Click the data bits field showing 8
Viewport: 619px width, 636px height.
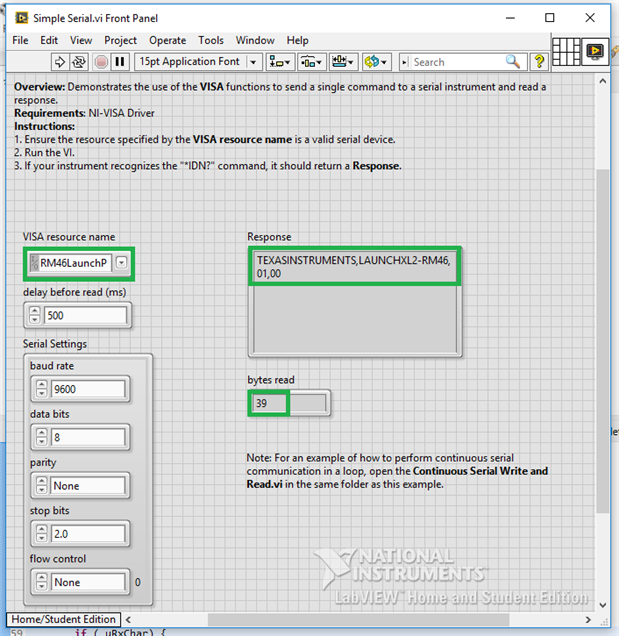(x=88, y=437)
